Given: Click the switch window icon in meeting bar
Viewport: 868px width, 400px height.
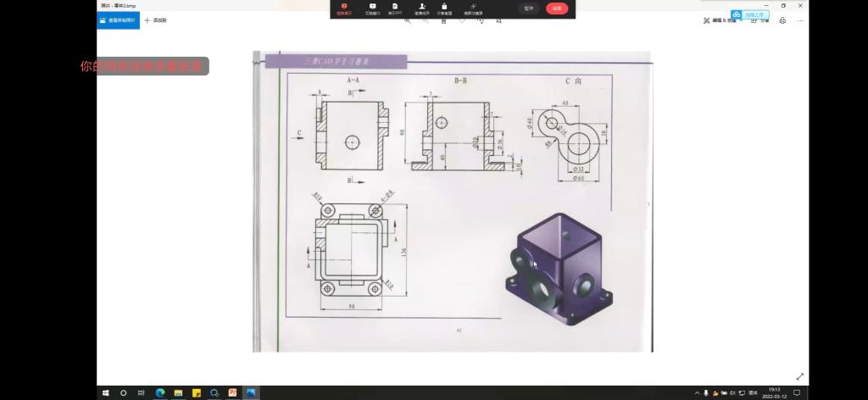Looking at the screenshot, I should [x=371, y=8].
